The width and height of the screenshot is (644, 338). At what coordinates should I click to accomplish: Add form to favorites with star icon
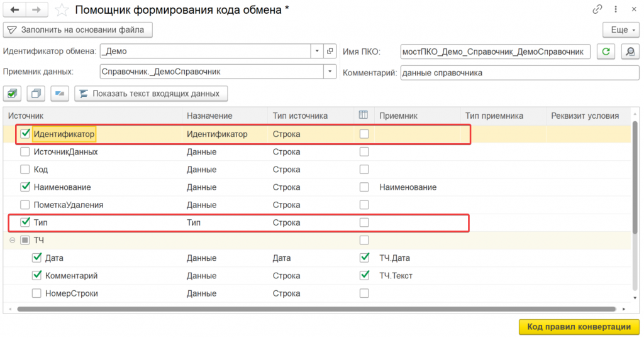pyautogui.click(x=61, y=10)
